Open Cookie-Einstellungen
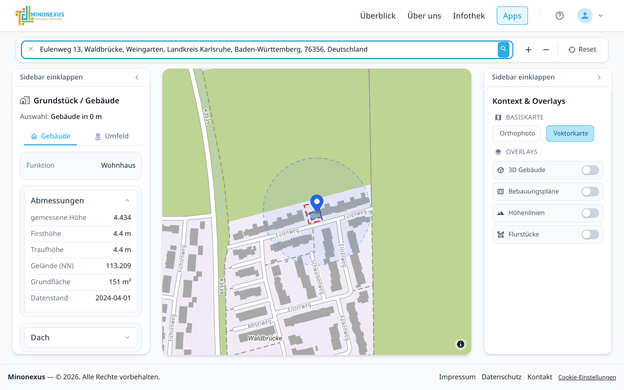Viewport: 624px width, 390px height. [x=587, y=377]
